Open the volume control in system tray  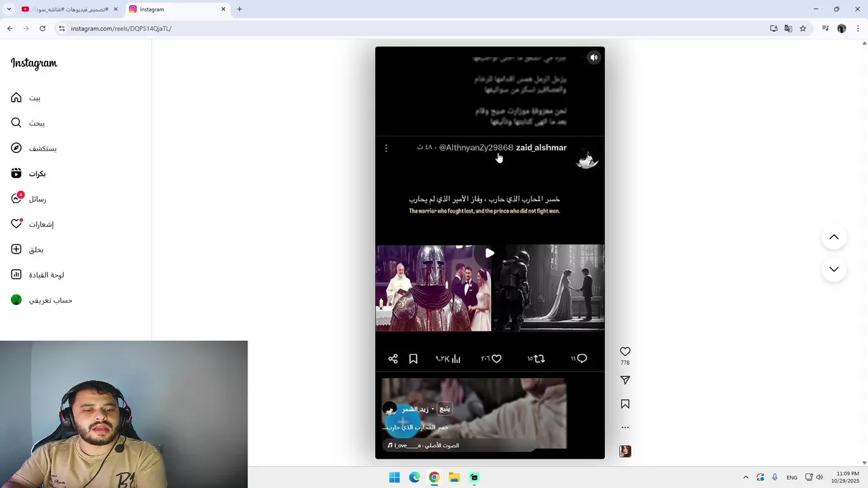click(819, 477)
